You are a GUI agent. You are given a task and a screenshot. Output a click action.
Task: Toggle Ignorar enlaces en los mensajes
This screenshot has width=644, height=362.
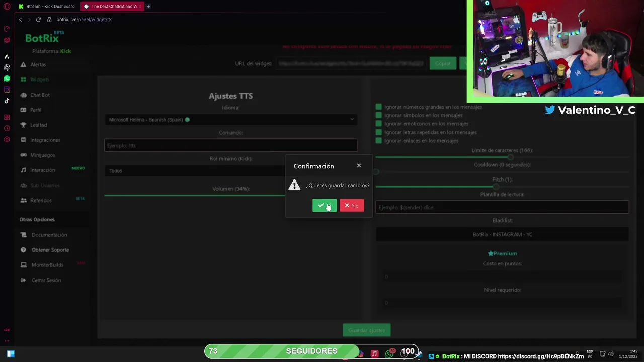click(379, 141)
